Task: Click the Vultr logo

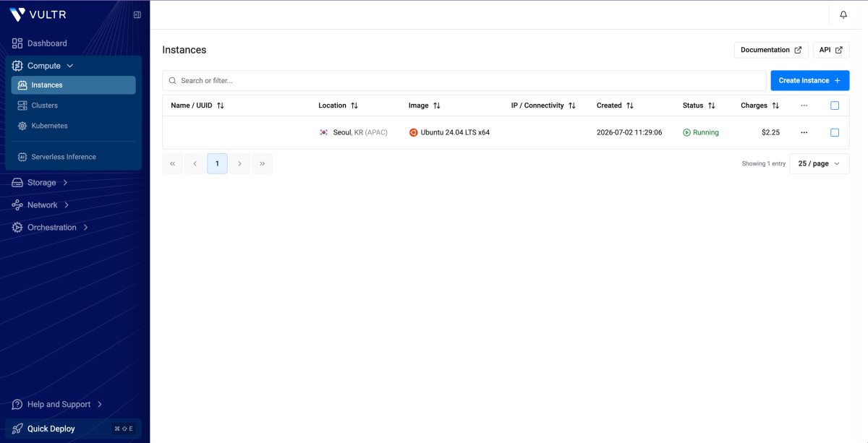Action: [x=38, y=14]
